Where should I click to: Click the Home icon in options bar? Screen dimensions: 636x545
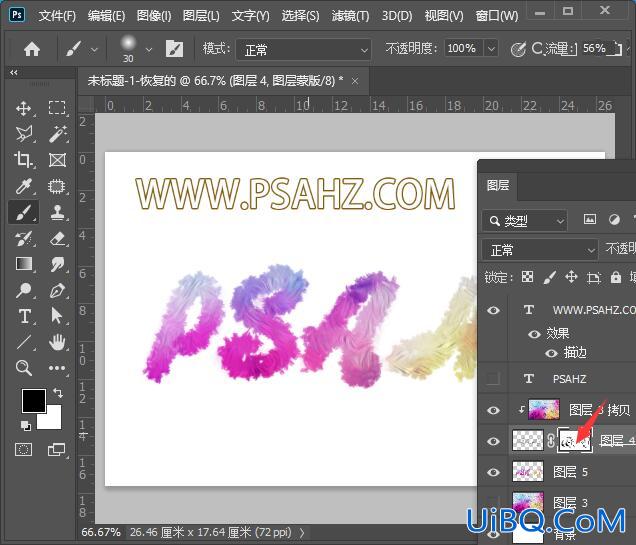point(32,49)
